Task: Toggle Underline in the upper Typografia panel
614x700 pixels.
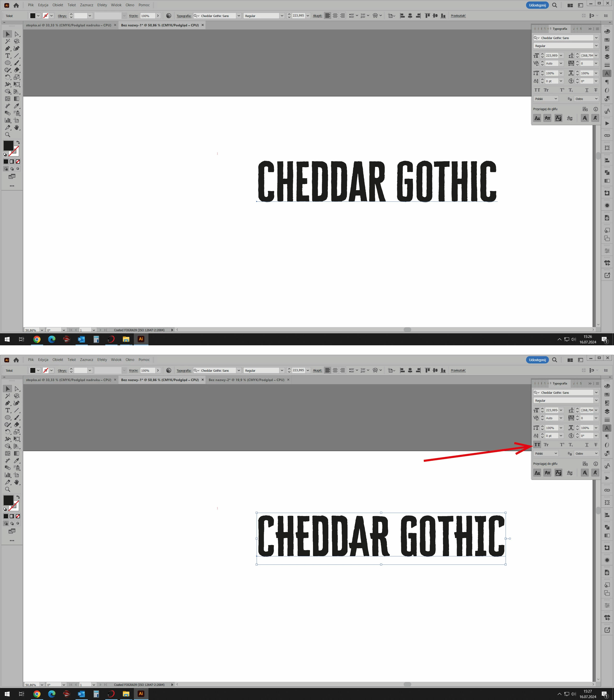Action: pos(587,90)
